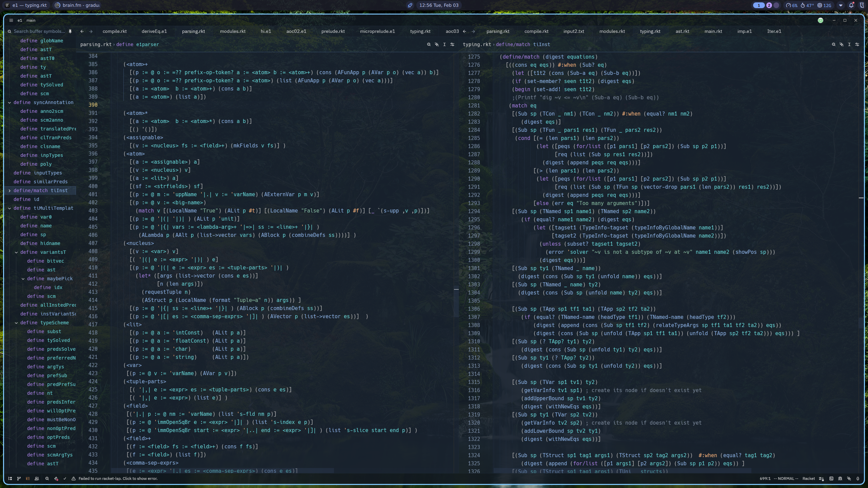
Task: Click the project search magnifier in status bar
Action: coord(47,479)
